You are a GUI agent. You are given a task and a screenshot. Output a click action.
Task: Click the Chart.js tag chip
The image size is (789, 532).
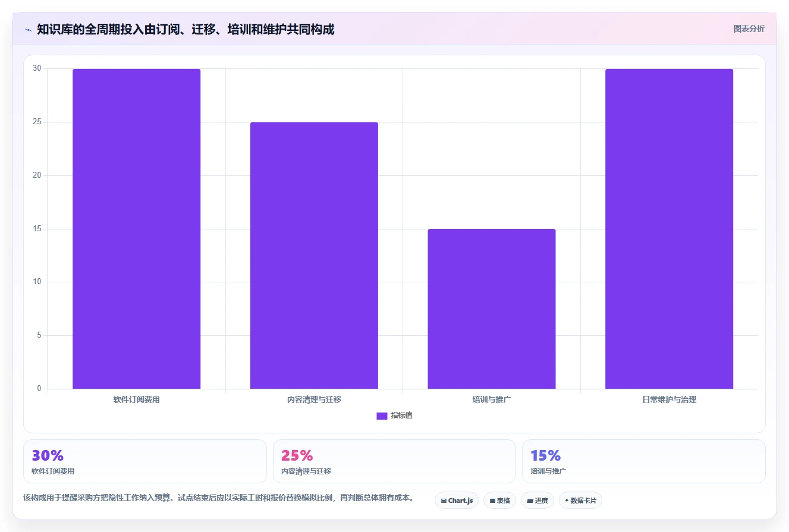click(x=457, y=500)
